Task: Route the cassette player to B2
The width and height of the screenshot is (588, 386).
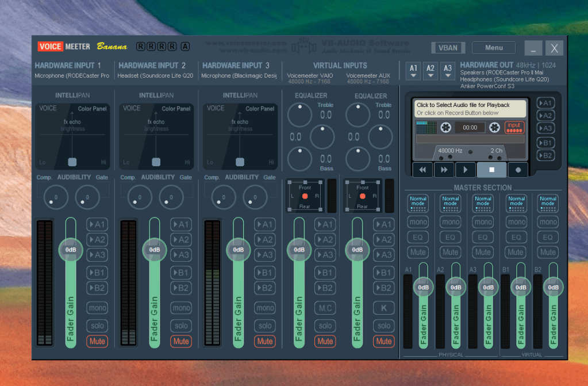Action: pyautogui.click(x=545, y=155)
